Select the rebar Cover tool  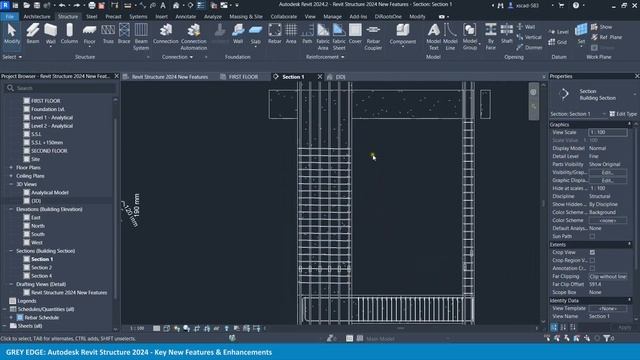[355, 34]
